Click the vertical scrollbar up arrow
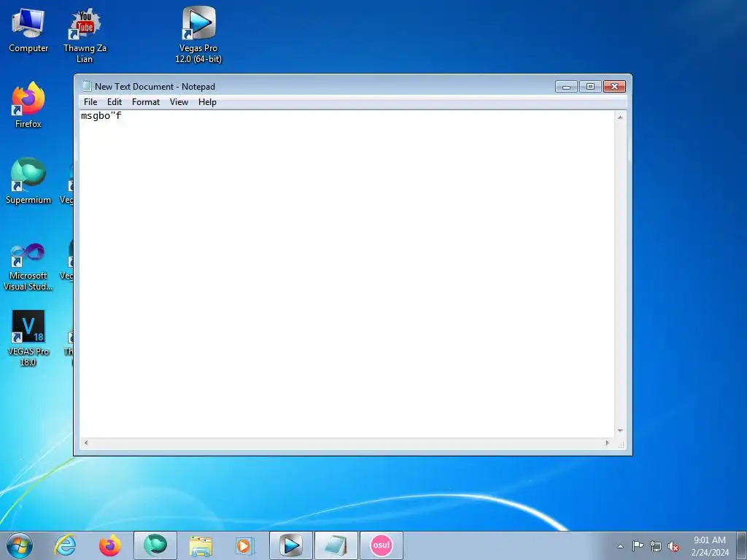 pos(620,117)
